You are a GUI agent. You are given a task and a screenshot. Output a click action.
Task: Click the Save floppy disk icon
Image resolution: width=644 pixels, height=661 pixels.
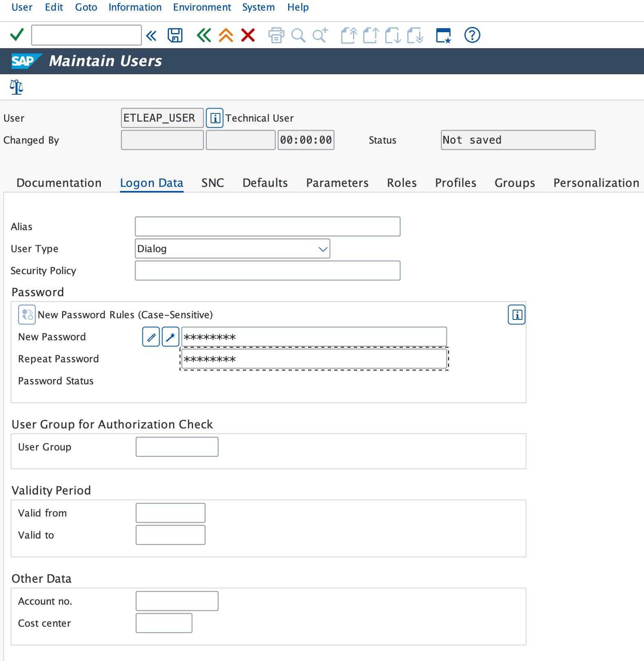coord(175,35)
